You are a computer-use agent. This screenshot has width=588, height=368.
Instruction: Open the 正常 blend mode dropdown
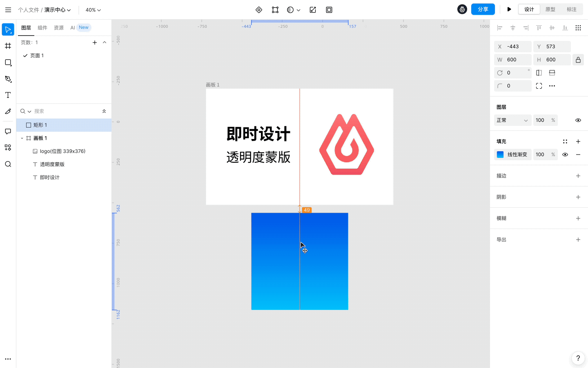(x=512, y=120)
